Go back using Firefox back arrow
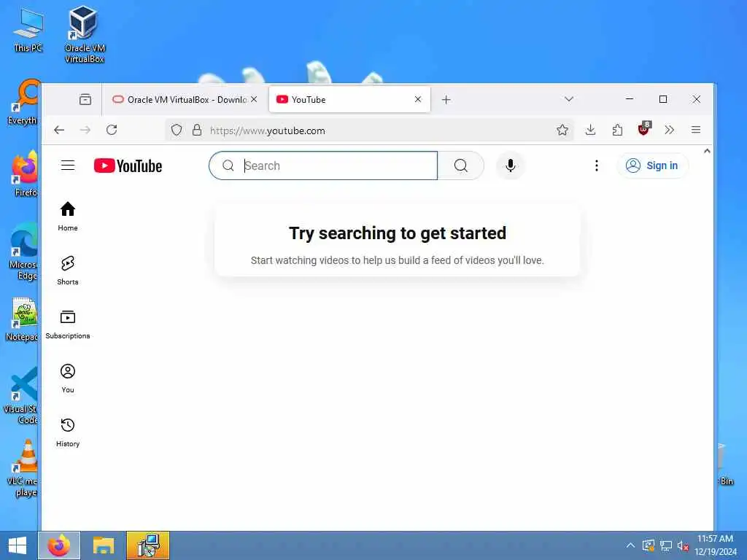This screenshot has height=560, width=747. (58, 130)
